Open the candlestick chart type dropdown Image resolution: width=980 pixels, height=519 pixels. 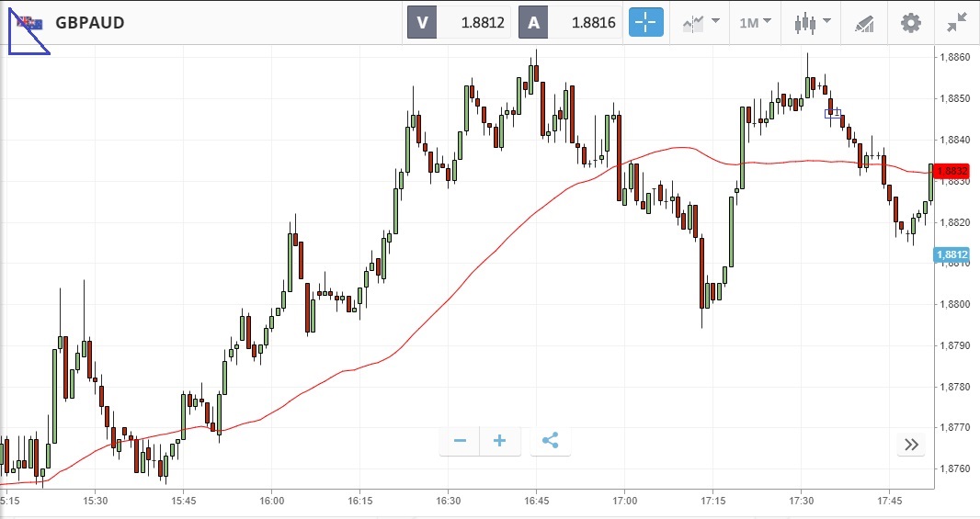point(812,22)
